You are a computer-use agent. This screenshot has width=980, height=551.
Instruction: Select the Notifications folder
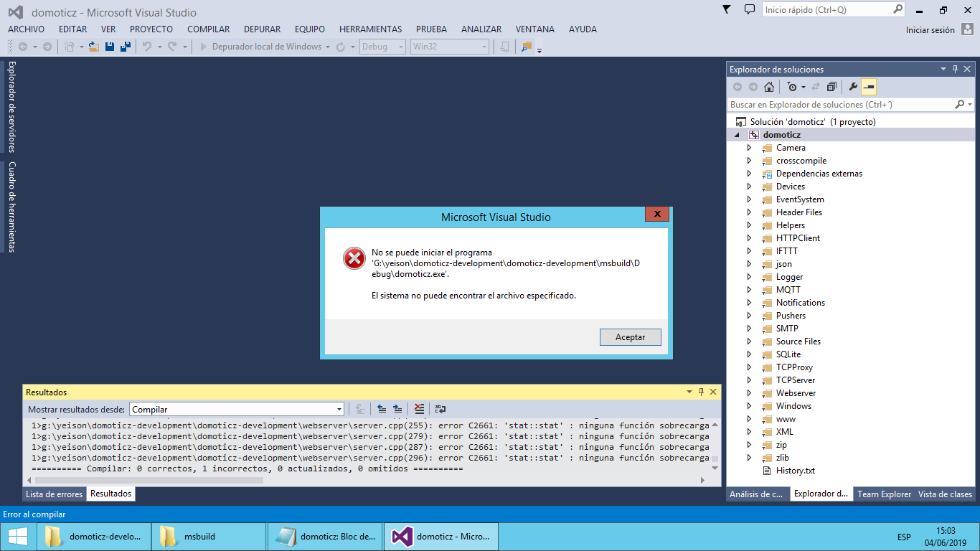pos(800,302)
